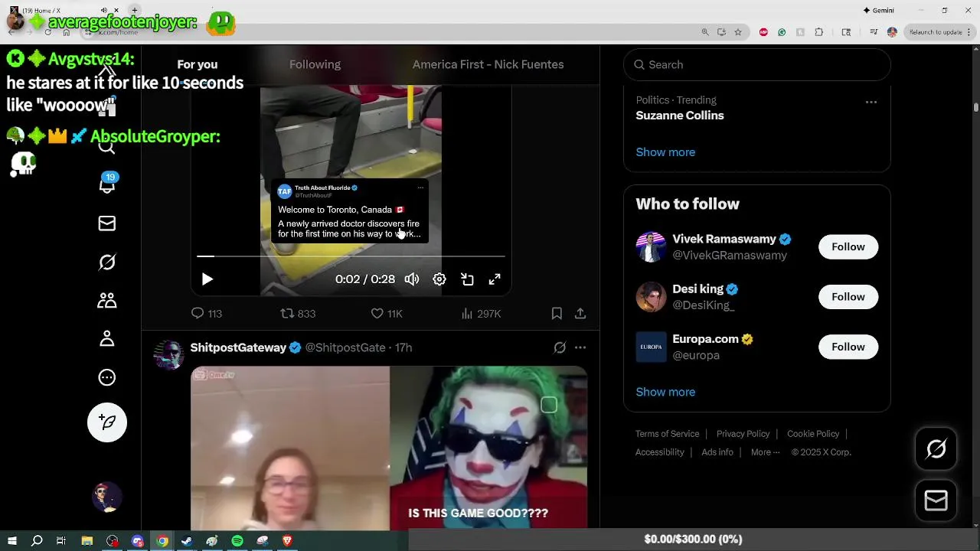Screen dimensions: 980x551
Task: Open Windows Start menu
Action: [x=12, y=541]
